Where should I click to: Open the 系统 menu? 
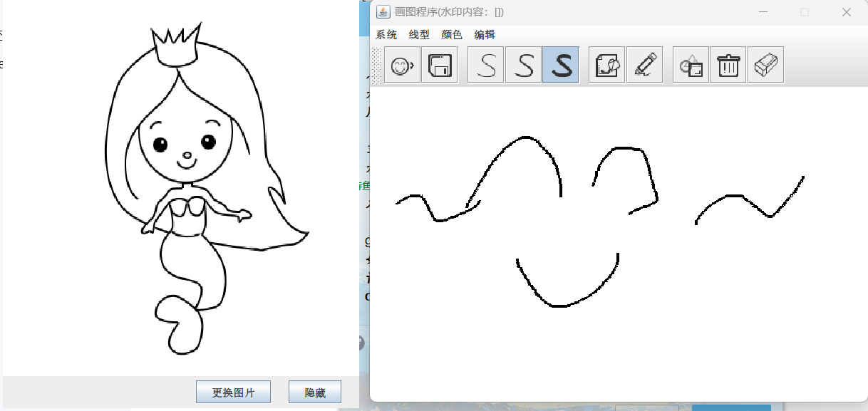click(386, 34)
